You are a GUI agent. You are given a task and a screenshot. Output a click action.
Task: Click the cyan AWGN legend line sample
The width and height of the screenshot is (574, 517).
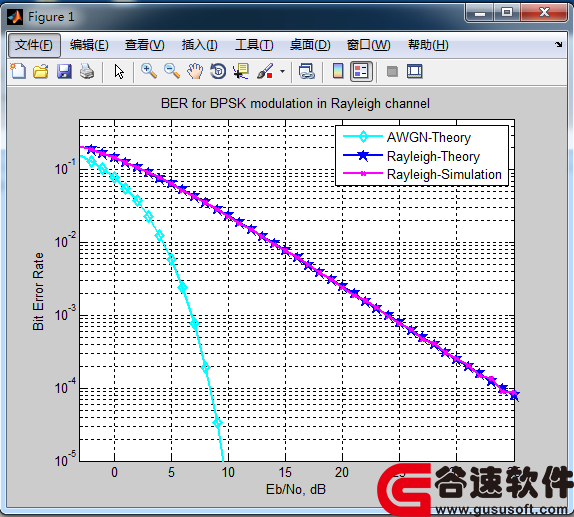click(x=363, y=137)
